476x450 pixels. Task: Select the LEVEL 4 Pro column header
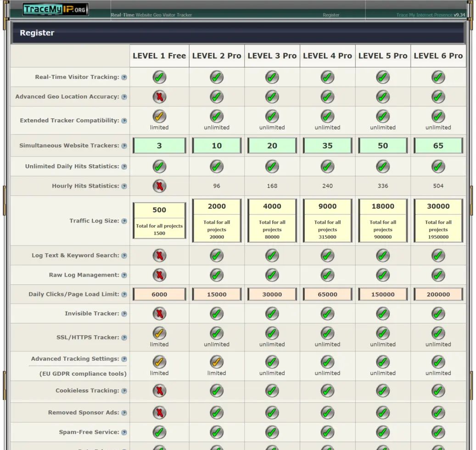click(328, 56)
